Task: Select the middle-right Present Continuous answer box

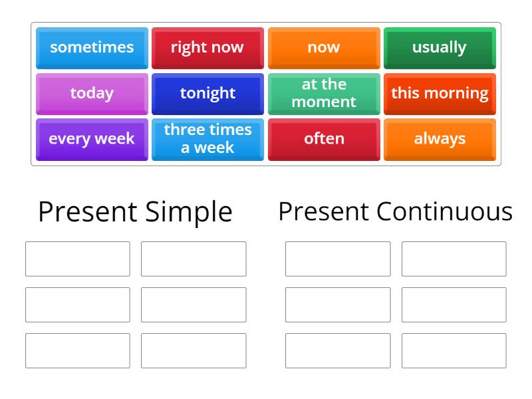Action: [x=454, y=305]
